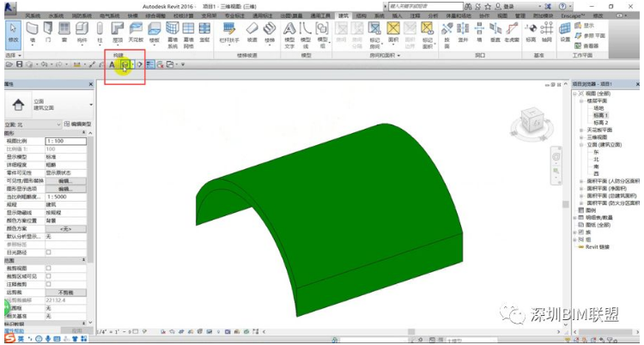The width and height of the screenshot is (644, 345).
Task: Select the 轴网 (Grid) tool
Action: point(544,31)
